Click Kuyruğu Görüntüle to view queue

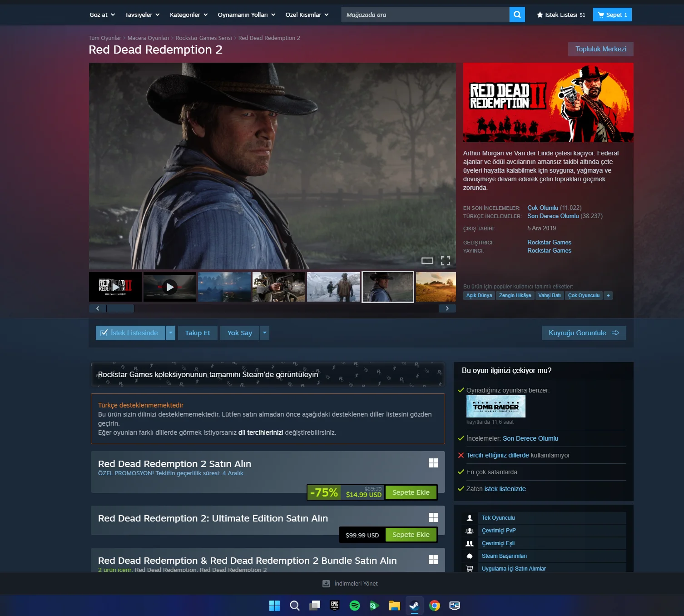584,333
